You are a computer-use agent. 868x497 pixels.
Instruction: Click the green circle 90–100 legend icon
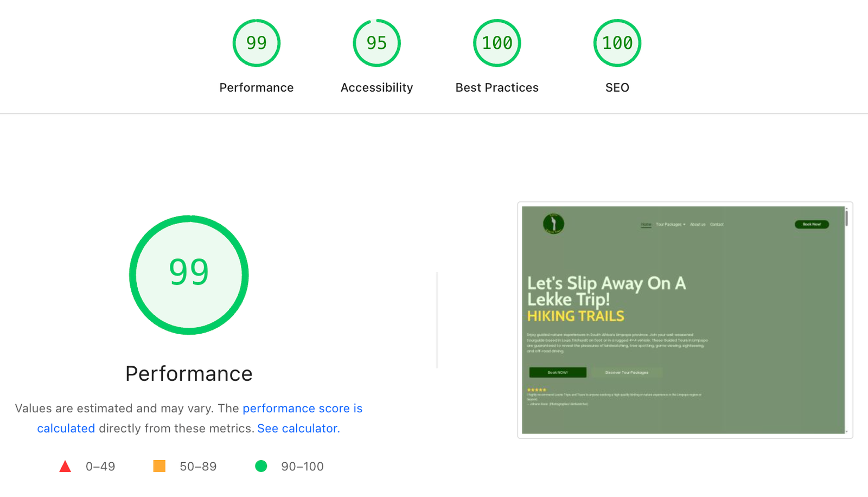click(x=261, y=466)
